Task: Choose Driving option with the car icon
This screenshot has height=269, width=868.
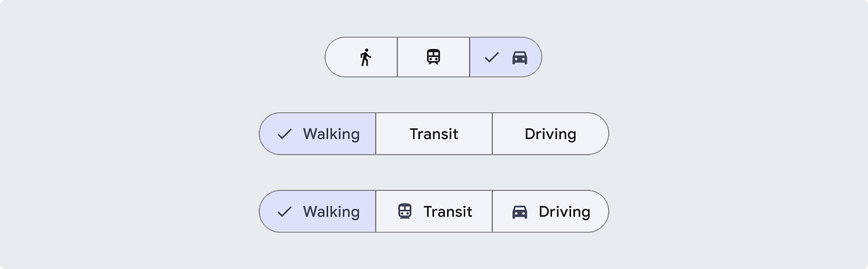Action: [551, 211]
